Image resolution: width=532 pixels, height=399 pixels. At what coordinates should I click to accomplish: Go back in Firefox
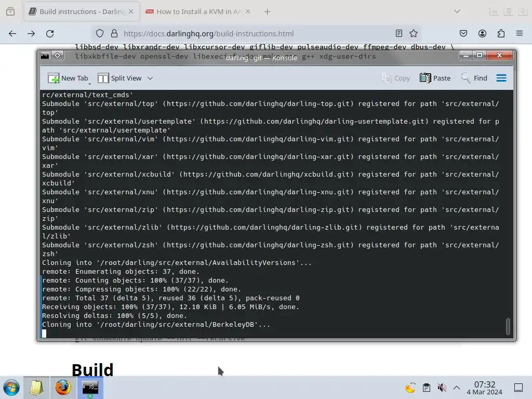tap(12, 34)
